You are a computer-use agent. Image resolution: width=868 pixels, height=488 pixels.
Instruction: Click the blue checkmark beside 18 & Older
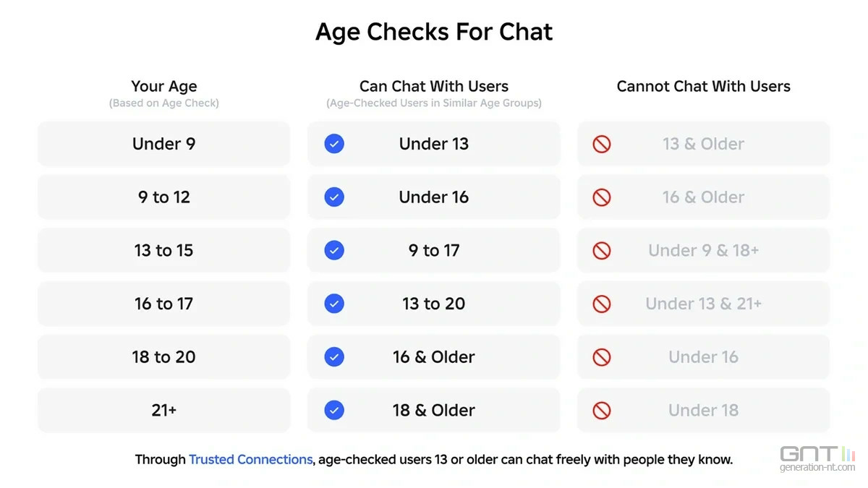(x=334, y=411)
